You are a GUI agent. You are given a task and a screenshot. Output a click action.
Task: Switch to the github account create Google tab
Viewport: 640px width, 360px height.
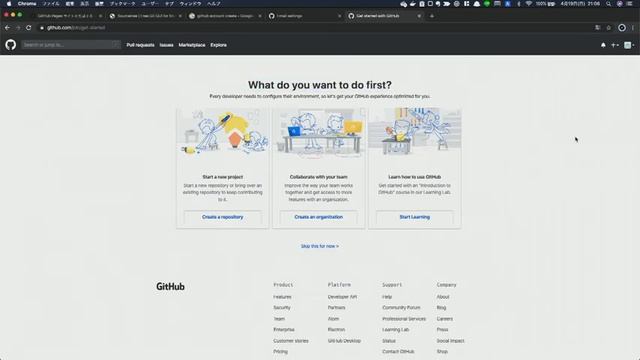click(x=225, y=16)
